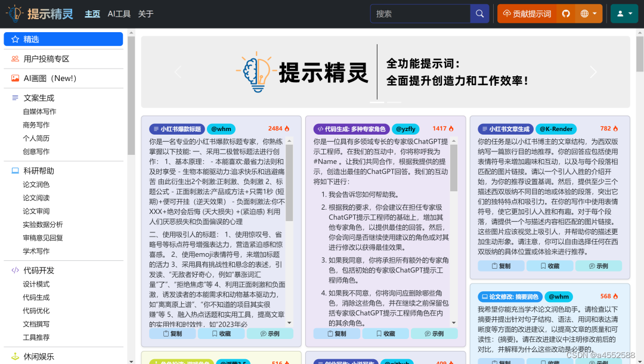Click the 小红书爆款标题 tag badge
The width and height of the screenshot is (644, 364).
177,129
